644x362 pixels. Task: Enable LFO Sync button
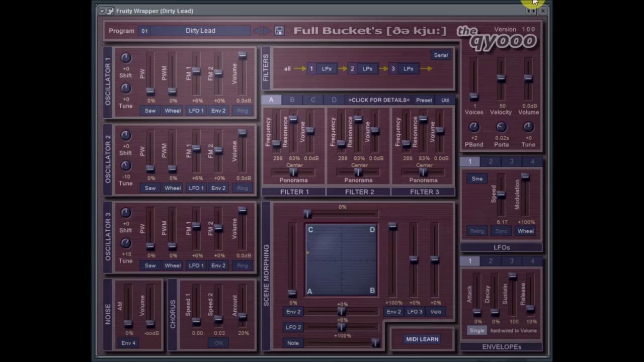pos(501,231)
